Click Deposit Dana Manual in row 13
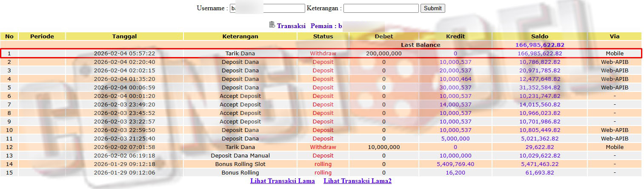Screen dimensions: 644x189 [240, 156]
